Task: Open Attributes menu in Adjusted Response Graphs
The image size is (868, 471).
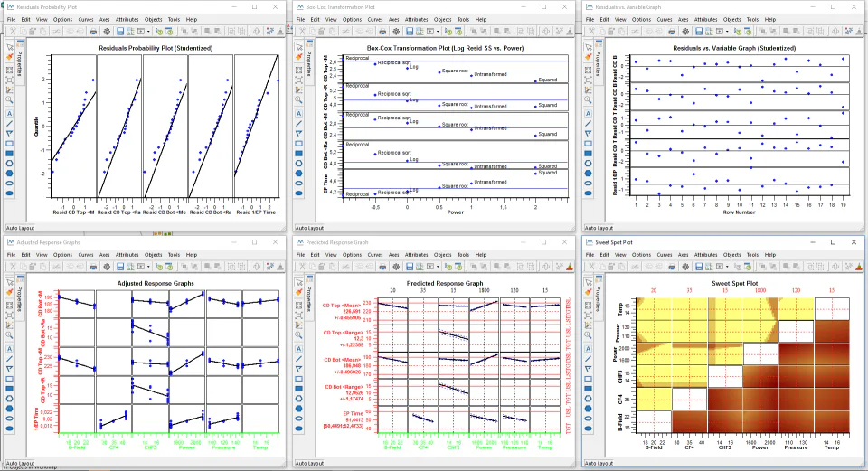Action: pyautogui.click(x=127, y=255)
